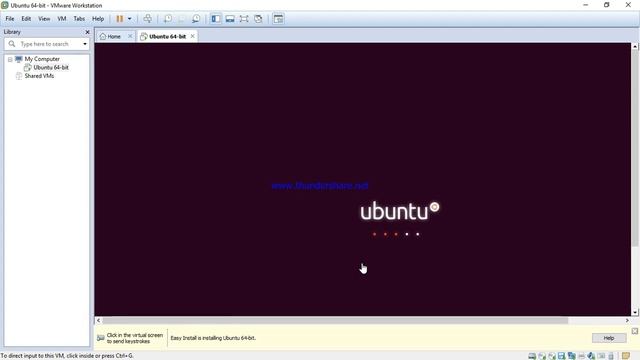Image resolution: width=640 pixels, height=360 pixels.
Task: Toggle the console view toolbar button
Action: point(278,19)
